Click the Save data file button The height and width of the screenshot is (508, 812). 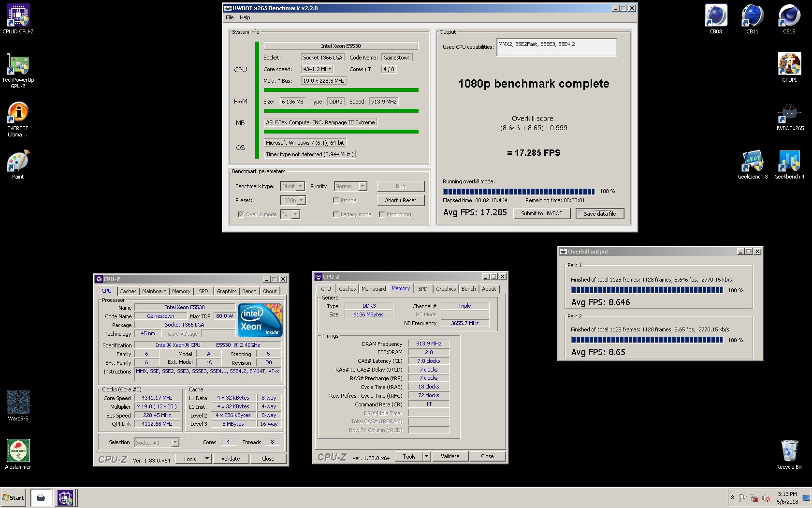coord(600,213)
